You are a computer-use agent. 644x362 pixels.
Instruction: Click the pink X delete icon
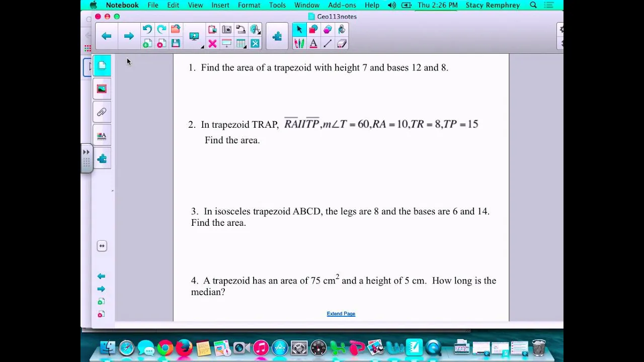[x=212, y=44]
